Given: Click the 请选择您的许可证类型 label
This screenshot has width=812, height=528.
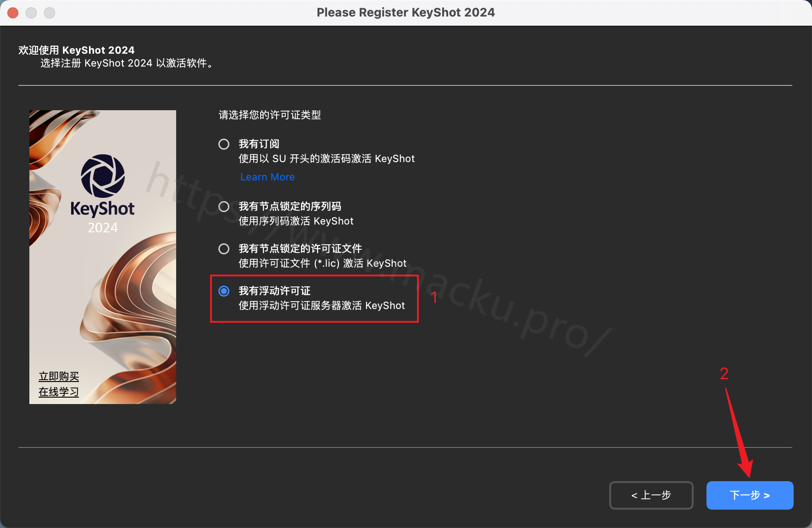Looking at the screenshot, I should (270, 115).
